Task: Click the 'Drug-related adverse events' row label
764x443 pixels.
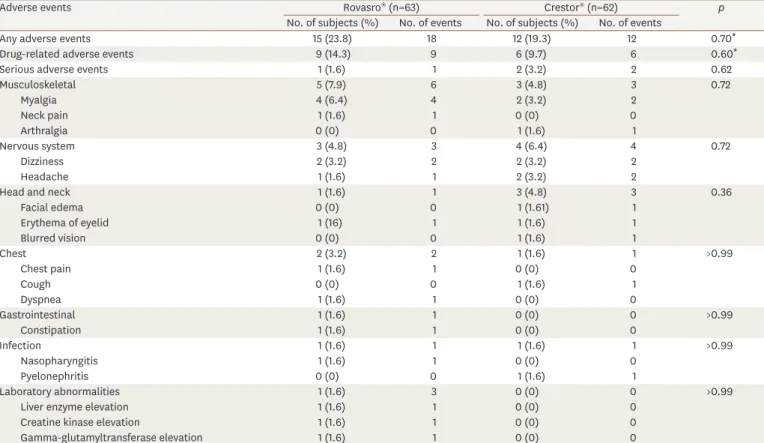Action: pos(67,54)
